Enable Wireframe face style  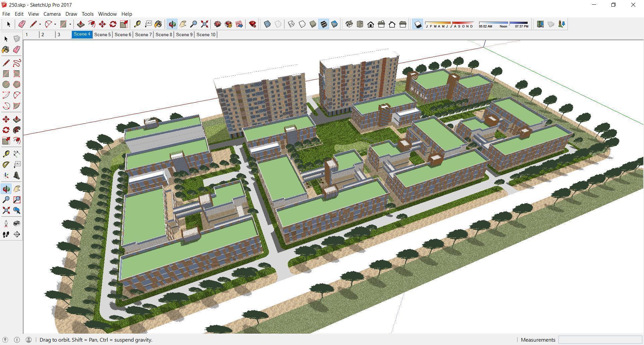[x=291, y=24]
